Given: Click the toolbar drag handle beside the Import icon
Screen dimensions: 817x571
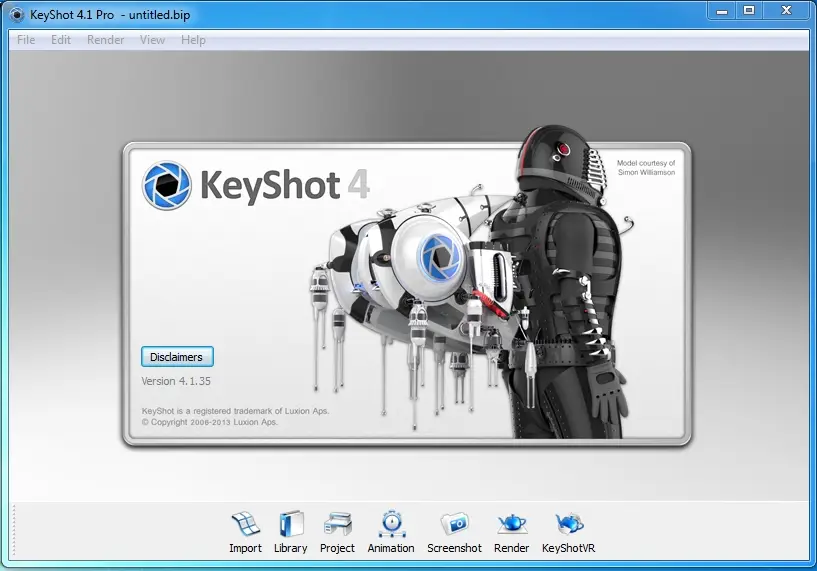Looking at the screenshot, I should (14, 529).
